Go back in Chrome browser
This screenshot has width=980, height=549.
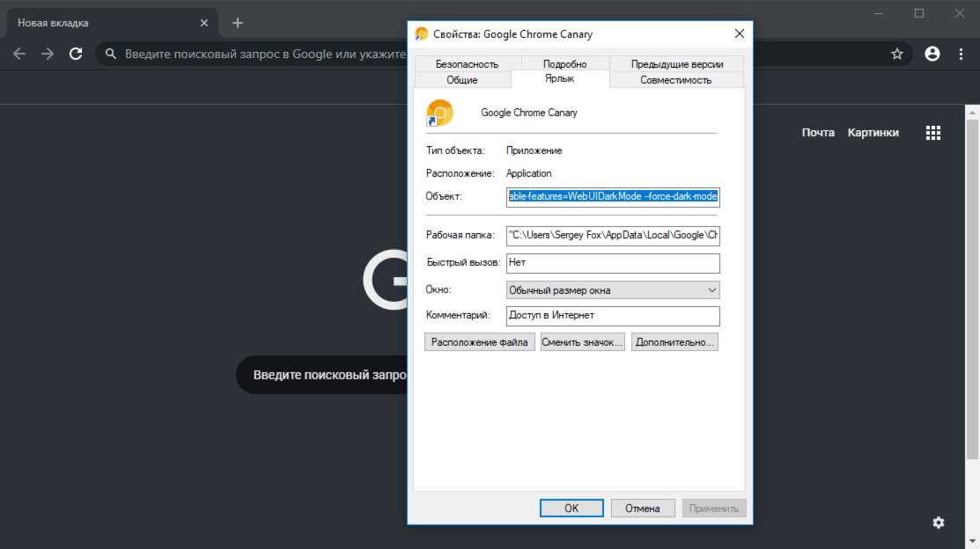pyautogui.click(x=19, y=54)
